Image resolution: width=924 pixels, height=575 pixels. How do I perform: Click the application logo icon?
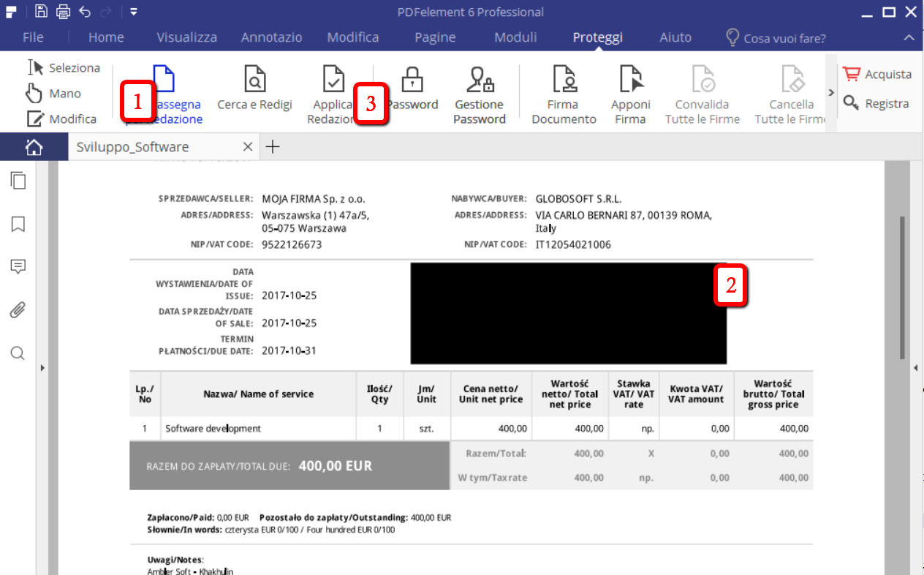pyautogui.click(x=12, y=11)
